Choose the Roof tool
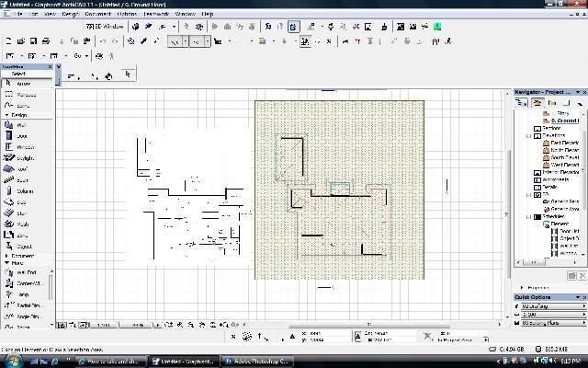 tap(27, 169)
